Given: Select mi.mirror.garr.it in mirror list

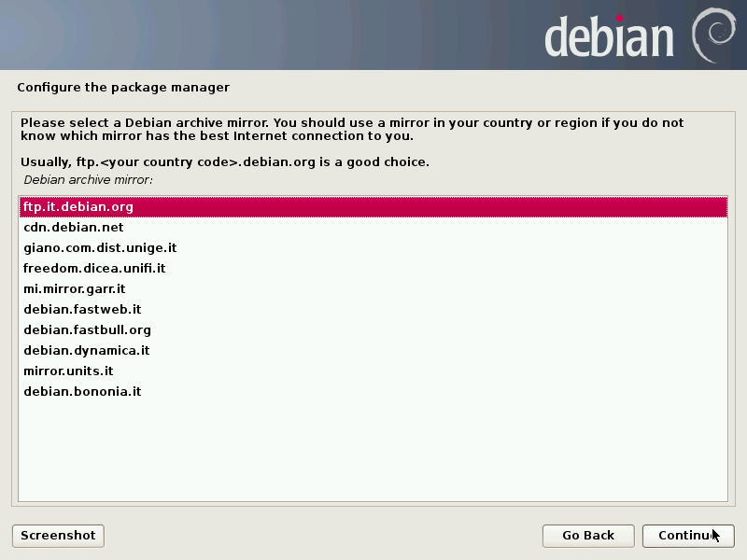Looking at the screenshot, I should 373,289.
